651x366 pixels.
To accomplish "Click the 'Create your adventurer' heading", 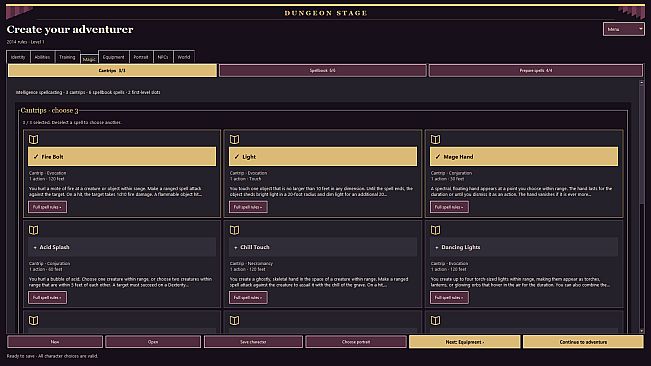I will [x=70, y=29].
